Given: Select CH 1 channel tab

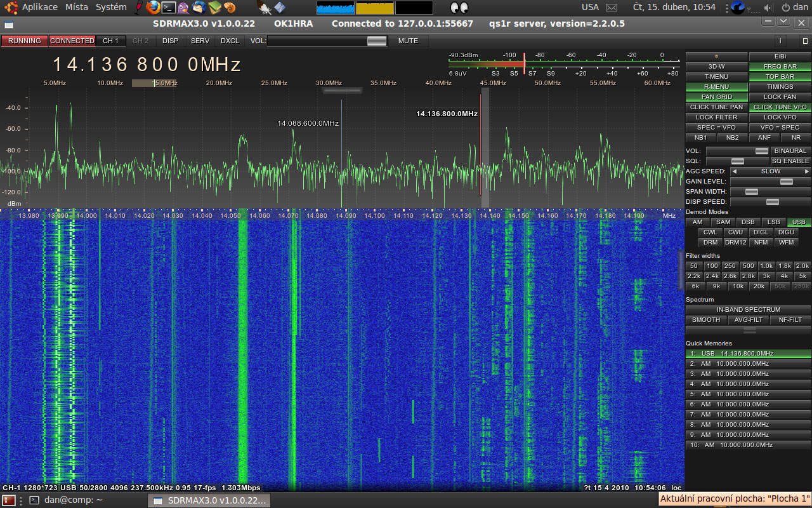Looking at the screenshot, I should click(111, 41).
